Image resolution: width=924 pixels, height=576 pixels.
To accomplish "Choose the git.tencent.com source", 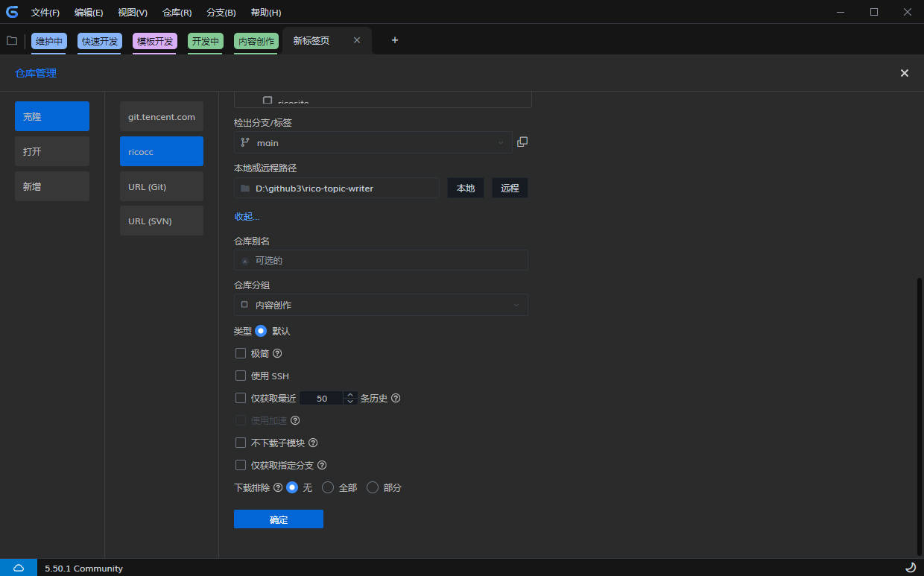I will pos(162,116).
